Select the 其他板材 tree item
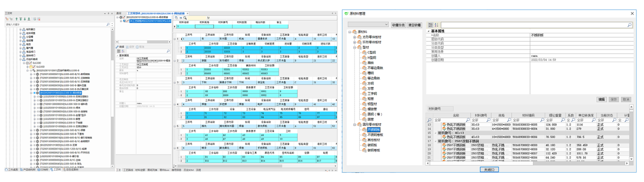The image size is (644, 182). coord(374,140)
